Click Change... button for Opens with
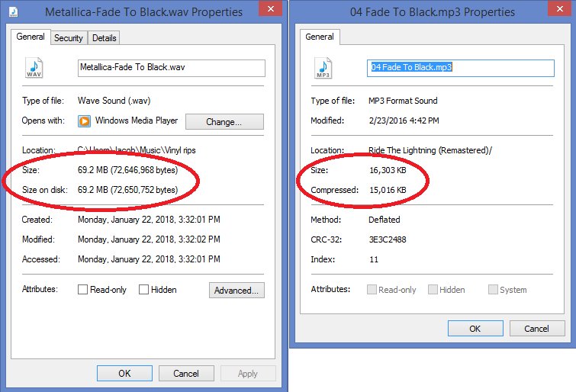Screen dimensions: 576x392 point(224,121)
